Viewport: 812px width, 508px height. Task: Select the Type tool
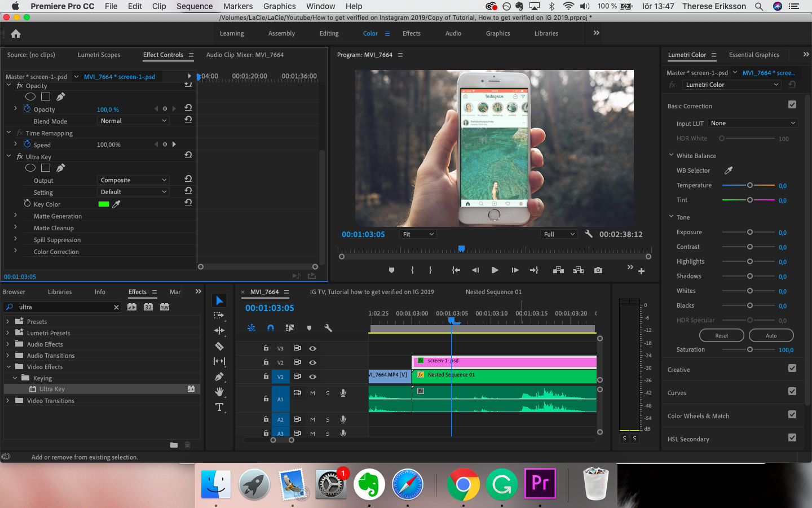[219, 407]
